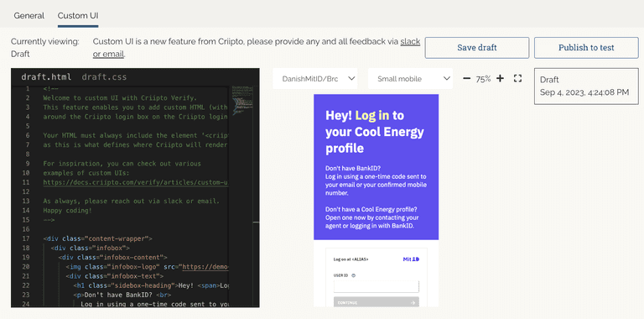The image size is (644, 319).
Task: Zoom in the preview with plus icon
Action: (x=500, y=79)
